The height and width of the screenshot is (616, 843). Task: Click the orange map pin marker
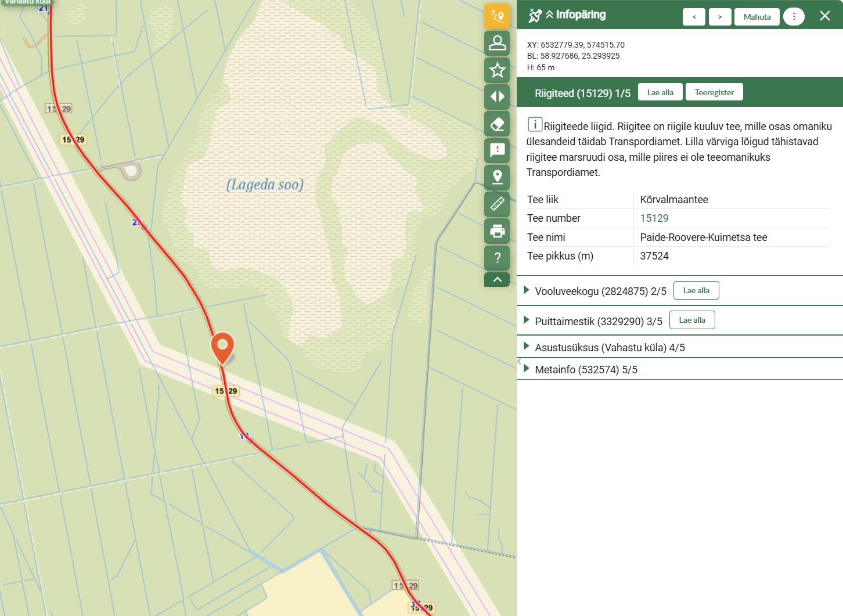pos(222,346)
